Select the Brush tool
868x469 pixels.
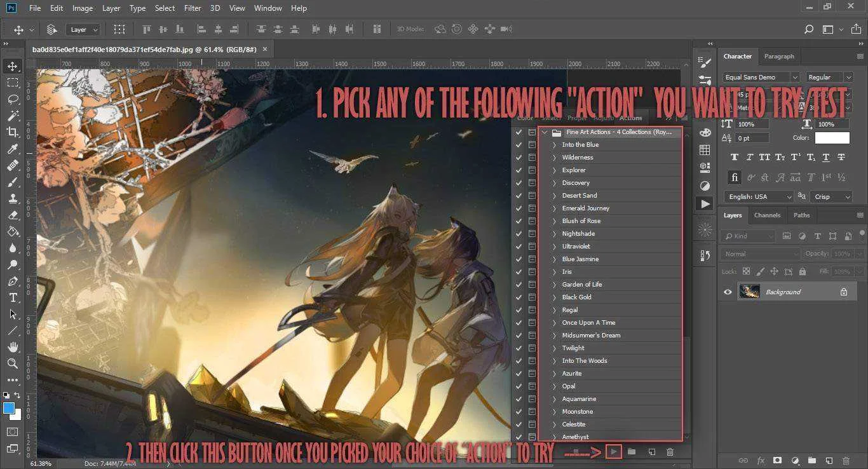(12, 182)
